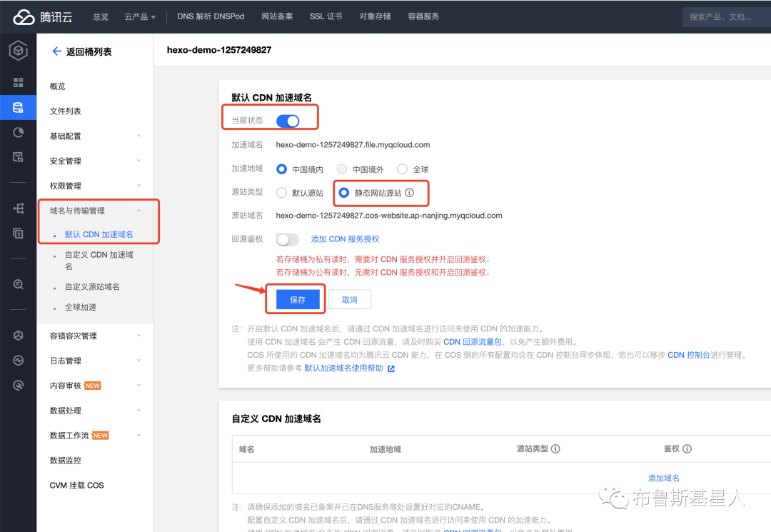The image size is (771, 532).
Task: Open CDN 回源流量包 link in default CDN note
Action: point(473,342)
